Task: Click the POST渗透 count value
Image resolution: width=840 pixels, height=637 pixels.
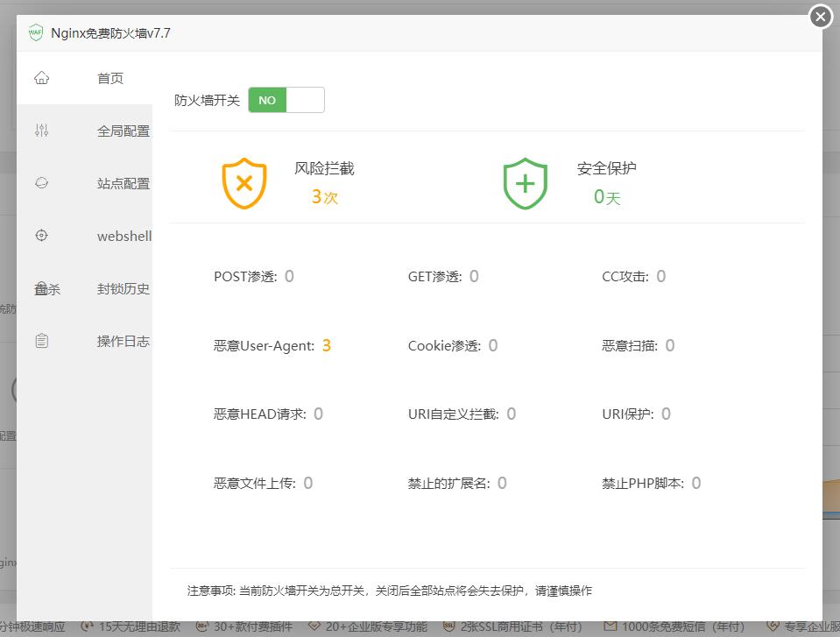Action: 289,276
